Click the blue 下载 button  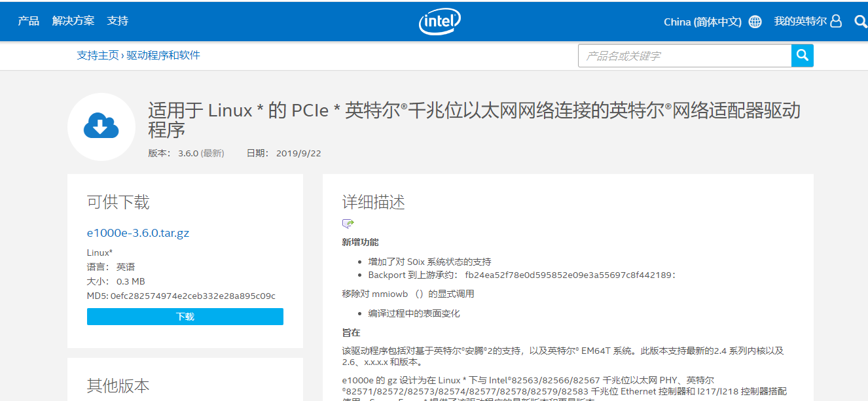(185, 317)
